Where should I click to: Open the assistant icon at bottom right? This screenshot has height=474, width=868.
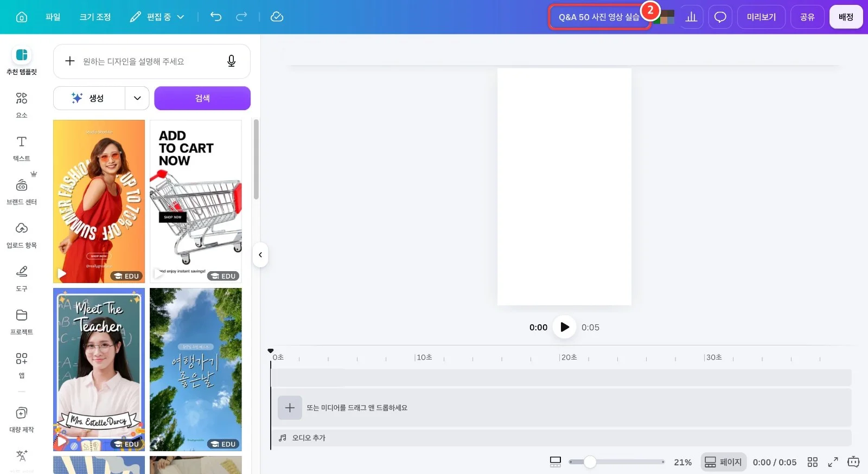[x=853, y=462]
